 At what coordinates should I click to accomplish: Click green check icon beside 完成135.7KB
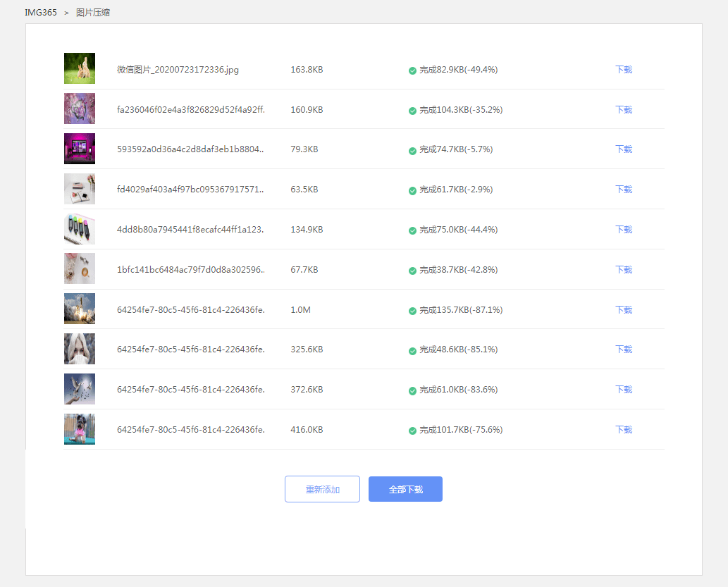(x=412, y=311)
